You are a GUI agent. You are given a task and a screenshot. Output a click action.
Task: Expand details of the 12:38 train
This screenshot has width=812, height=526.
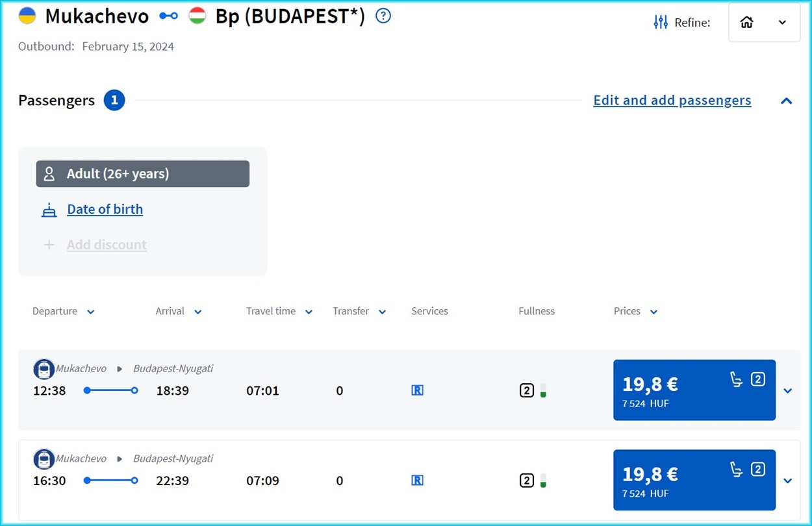pyautogui.click(x=787, y=391)
